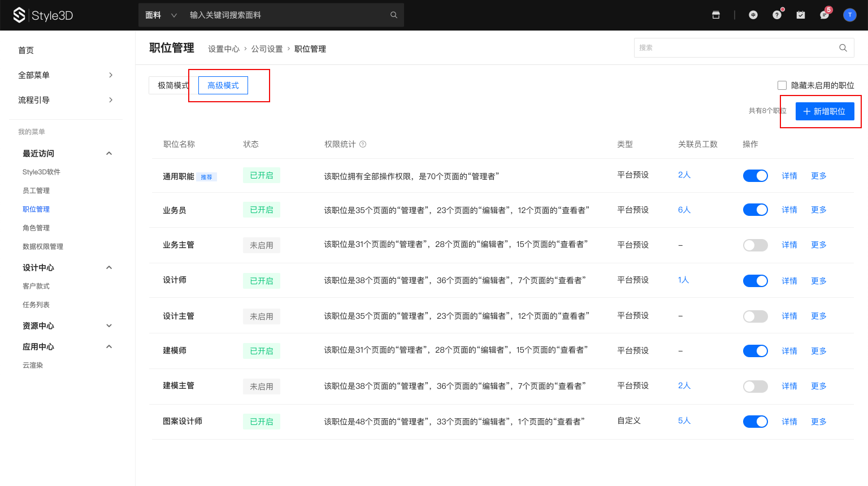
Task: Open the calendar task icon
Action: (801, 15)
